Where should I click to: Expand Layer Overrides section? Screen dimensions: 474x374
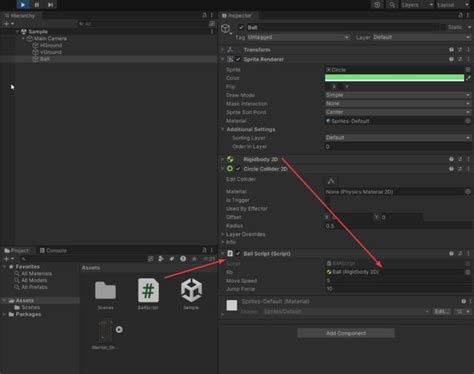tap(223, 234)
